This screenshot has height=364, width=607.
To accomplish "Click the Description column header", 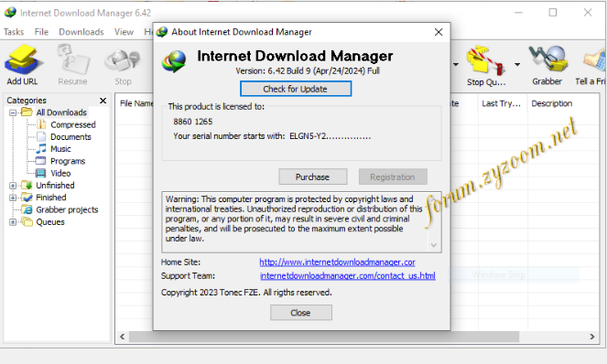I will [x=552, y=103].
